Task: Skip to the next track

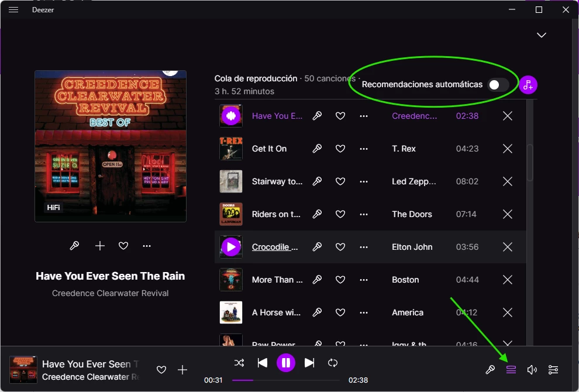Action: [309, 363]
